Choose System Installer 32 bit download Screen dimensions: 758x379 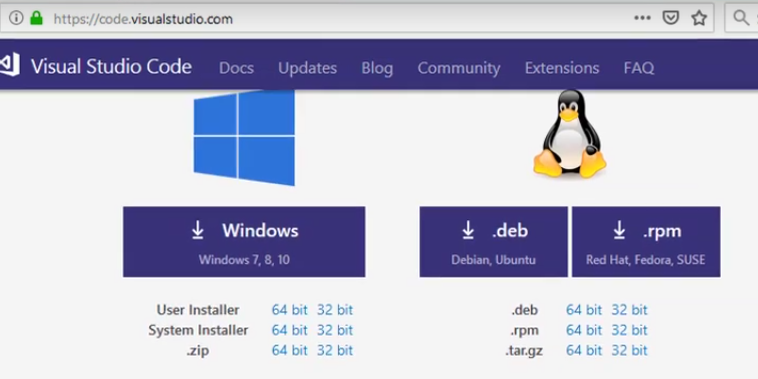click(335, 330)
